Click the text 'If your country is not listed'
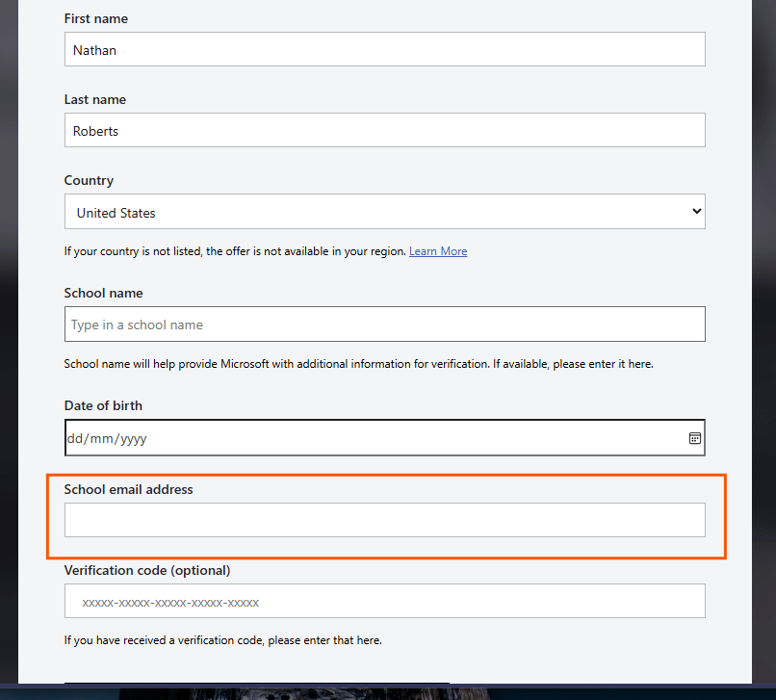 click(133, 251)
